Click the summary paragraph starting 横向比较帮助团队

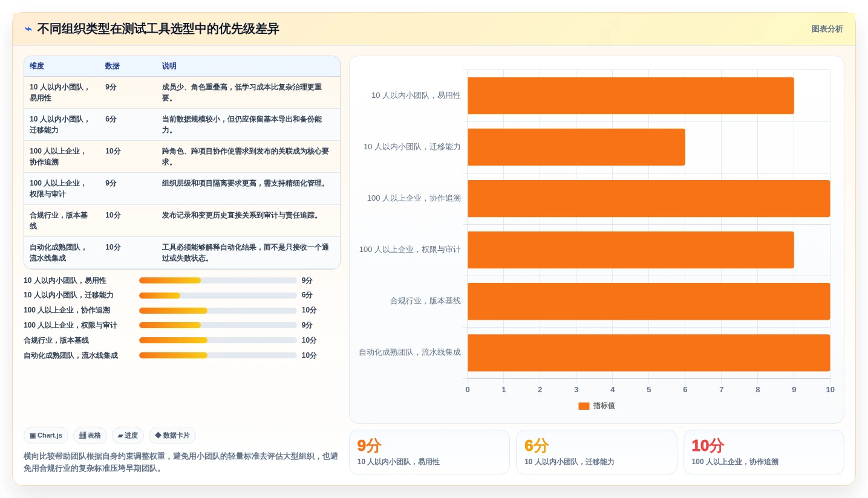coord(181,462)
